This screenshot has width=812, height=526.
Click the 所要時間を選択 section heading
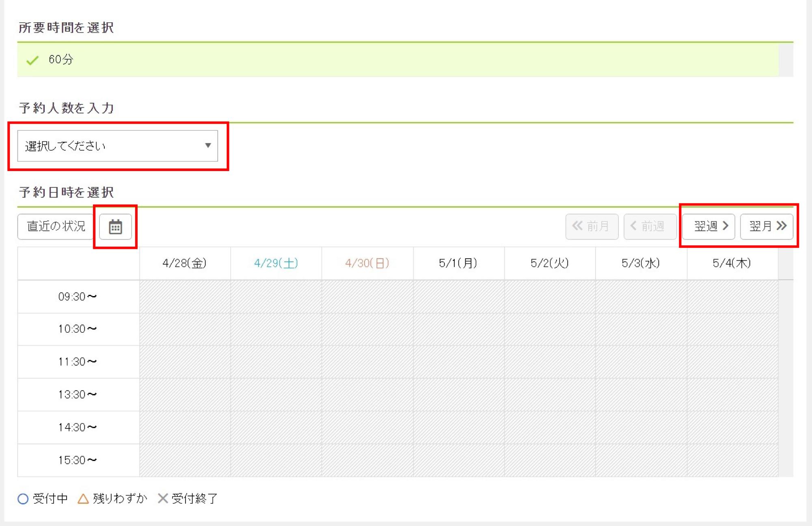coord(66,28)
